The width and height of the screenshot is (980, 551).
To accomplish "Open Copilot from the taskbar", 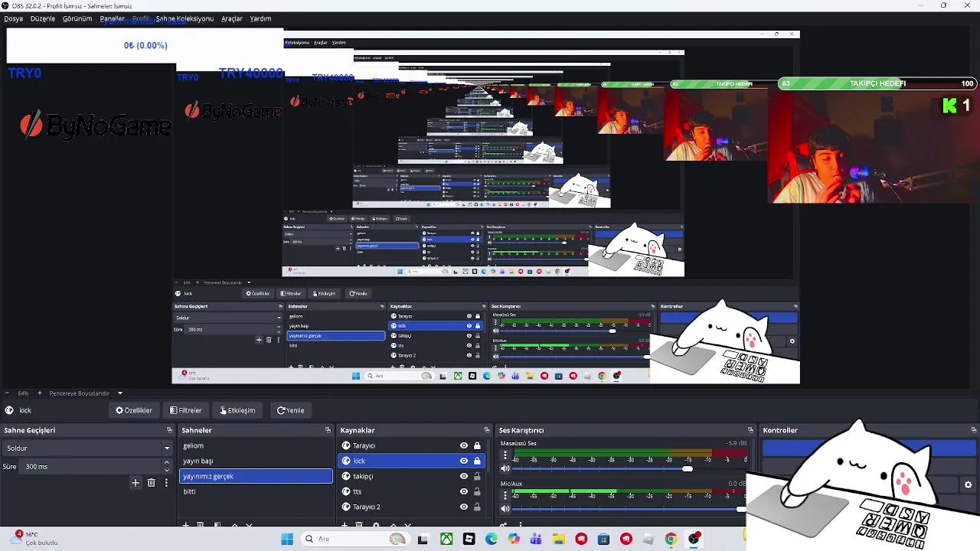I will tap(514, 539).
